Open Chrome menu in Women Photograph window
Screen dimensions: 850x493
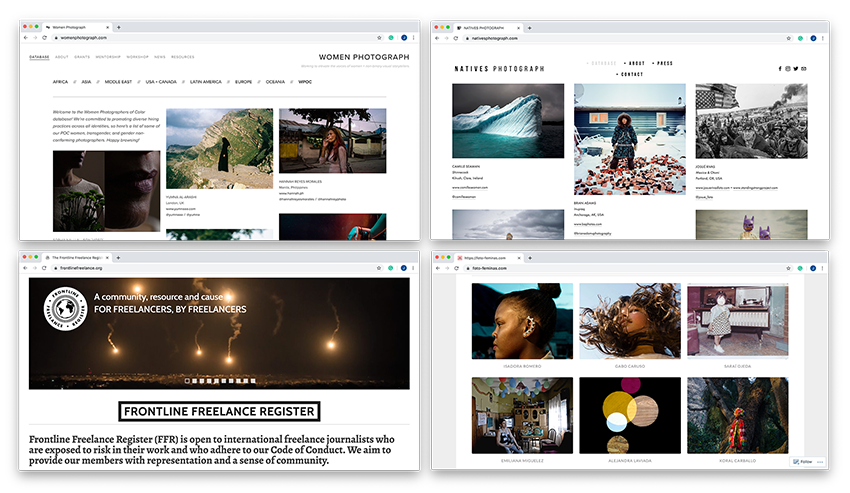414,38
